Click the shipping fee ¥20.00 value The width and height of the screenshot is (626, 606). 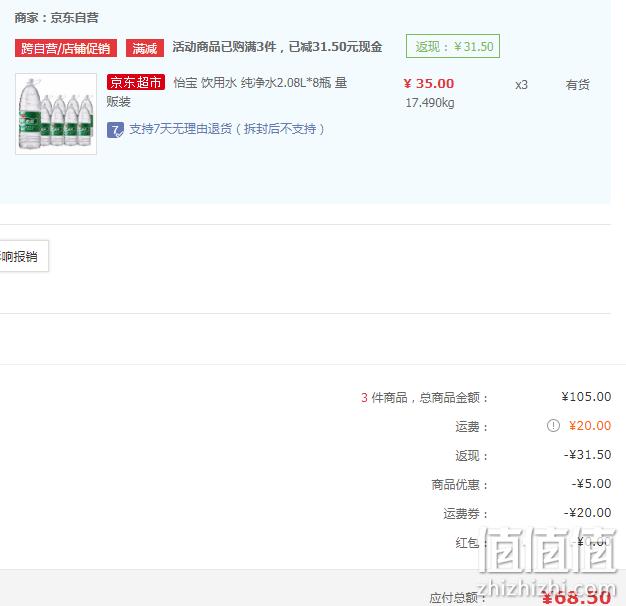click(x=590, y=426)
